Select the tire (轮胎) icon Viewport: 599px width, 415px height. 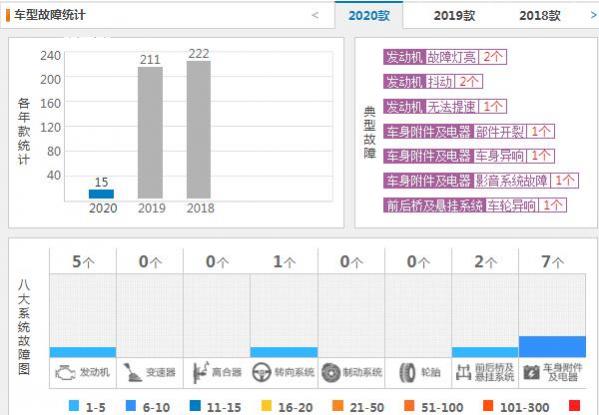tap(407, 372)
